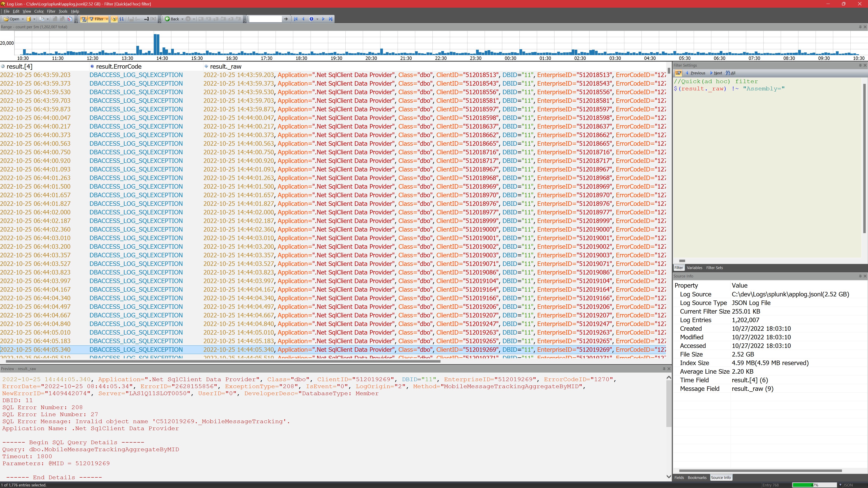Viewport: 868px width, 488px height.
Task: Open the Edit menu
Action: tap(16, 11)
